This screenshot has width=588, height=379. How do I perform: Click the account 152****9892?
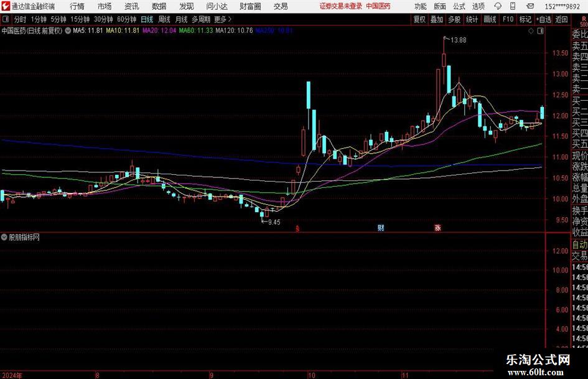[562, 6]
